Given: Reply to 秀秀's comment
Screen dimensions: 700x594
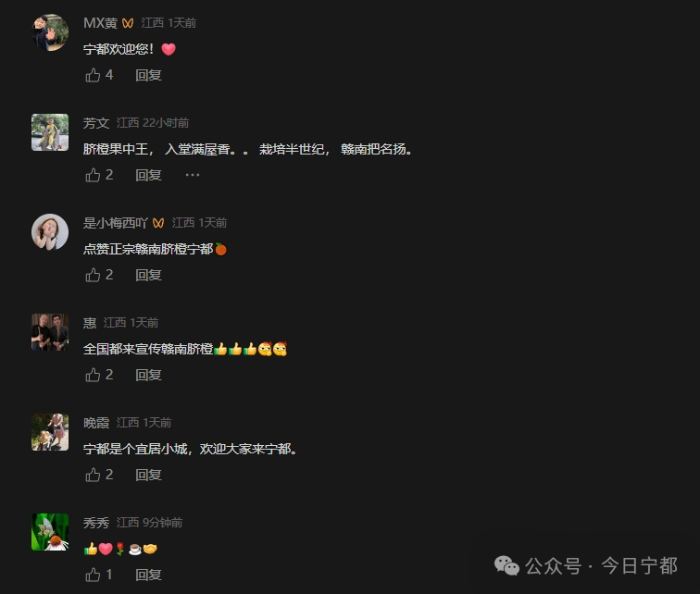Looking at the screenshot, I should coord(148,575).
